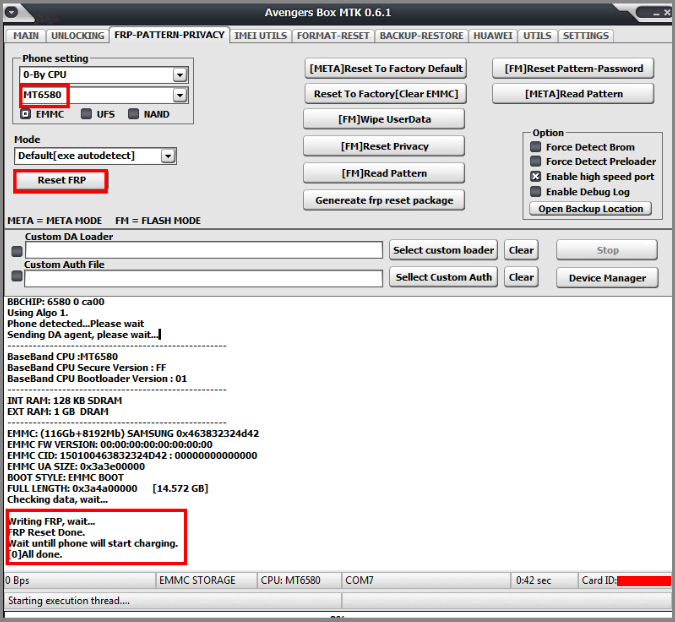The height and width of the screenshot is (622, 675).
Task: Clear the custom auth file path
Action: coord(521,277)
